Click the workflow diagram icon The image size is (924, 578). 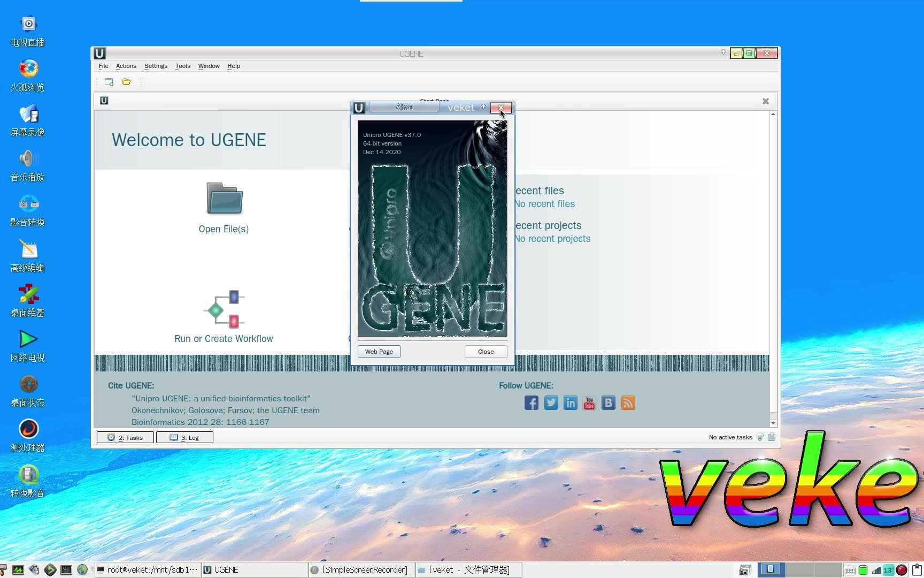[x=224, y=309]
